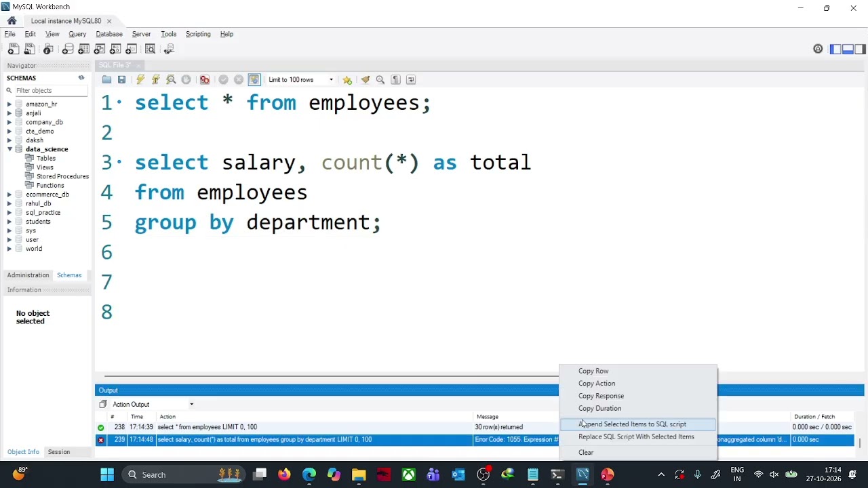Commit transaction checkmark icon
The height and width of the screenshot is (488, 868).
click(223, 80)
